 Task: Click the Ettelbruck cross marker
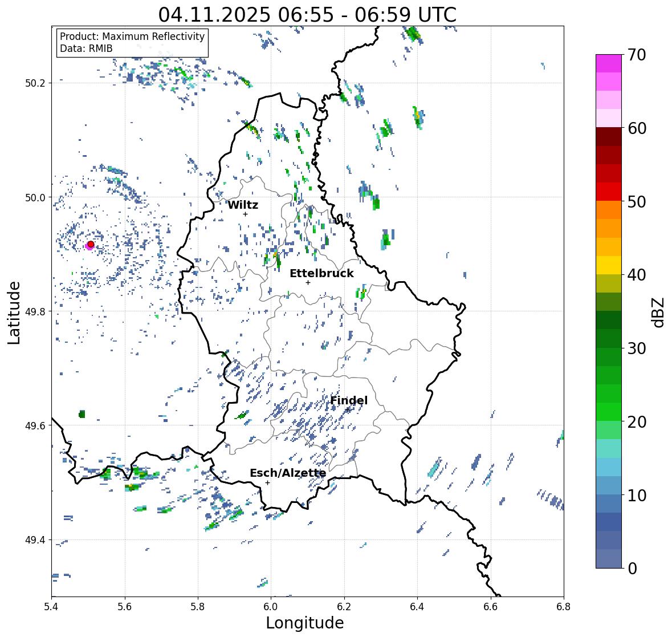pyautogui.click(x=308, y=282)
